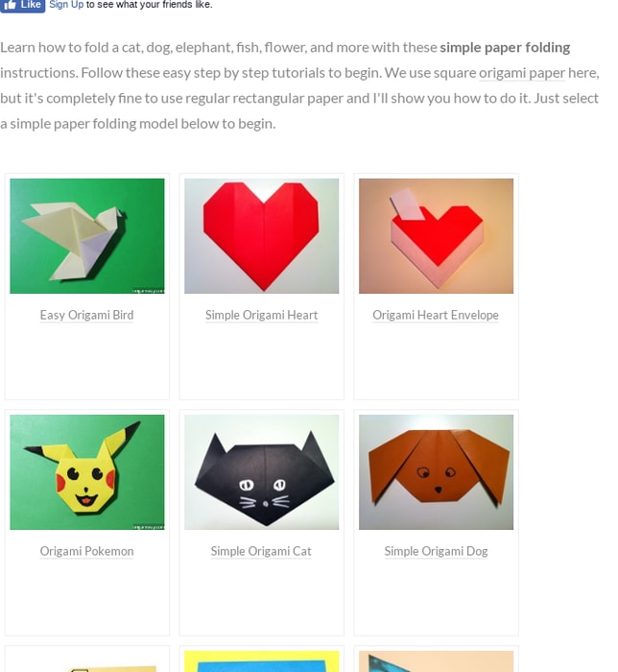Click the Origami Heart Envelope title

click(x=436, y=315)
